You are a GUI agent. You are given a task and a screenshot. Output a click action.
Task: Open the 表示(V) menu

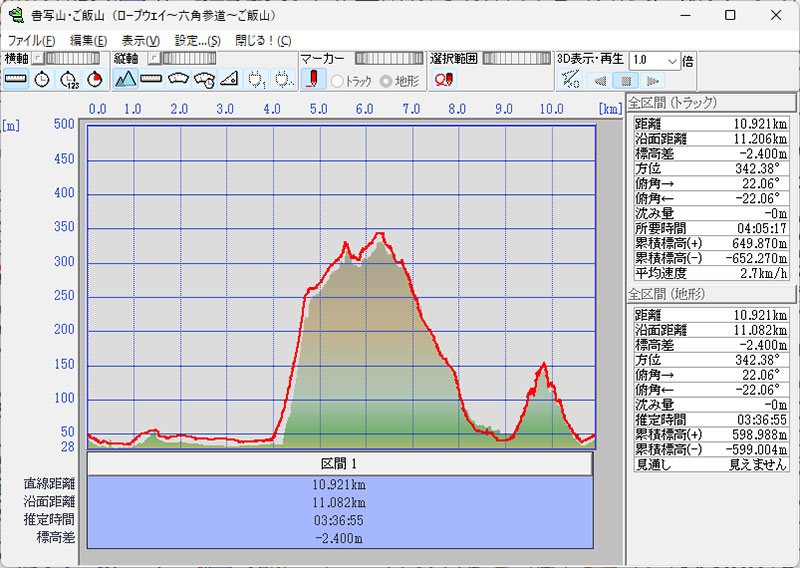click(140, 40)
